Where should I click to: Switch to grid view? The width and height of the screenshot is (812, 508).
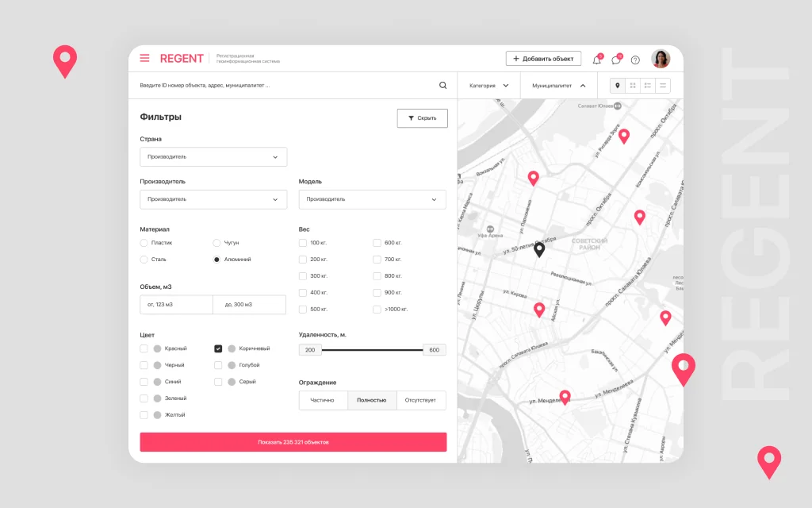click(x=633, y=86)
